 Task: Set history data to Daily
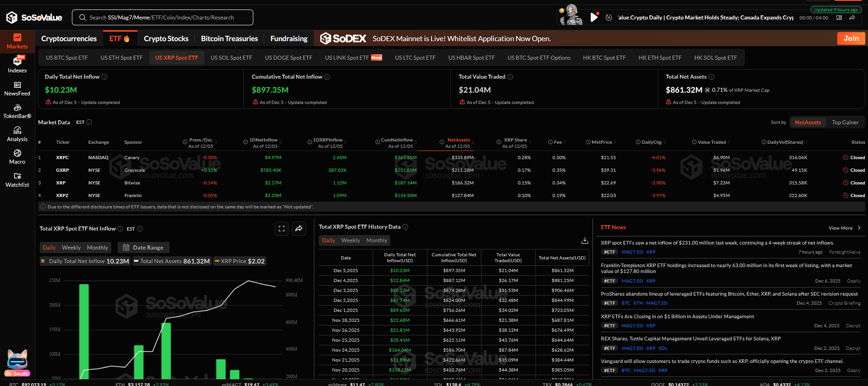(x=329, y=240)
